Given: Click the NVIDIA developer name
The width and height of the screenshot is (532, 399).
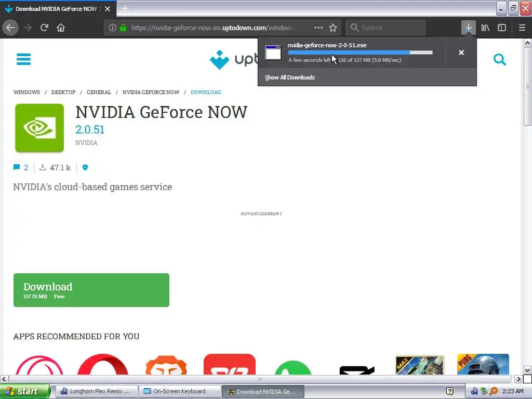Looking at the screenshot, I should tap(87, 143).
